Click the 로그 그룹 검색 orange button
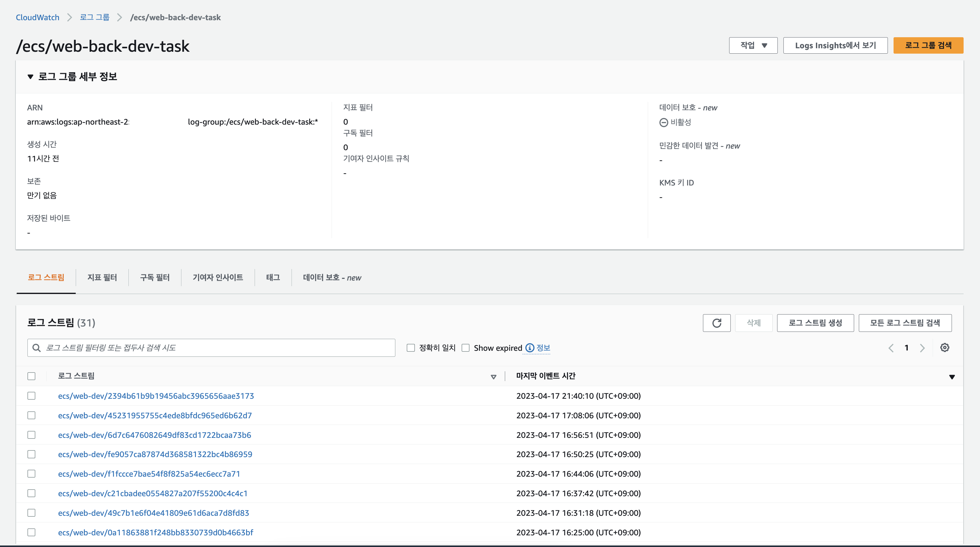This screenshot has width=980, height=547. [x=928, y=46]
